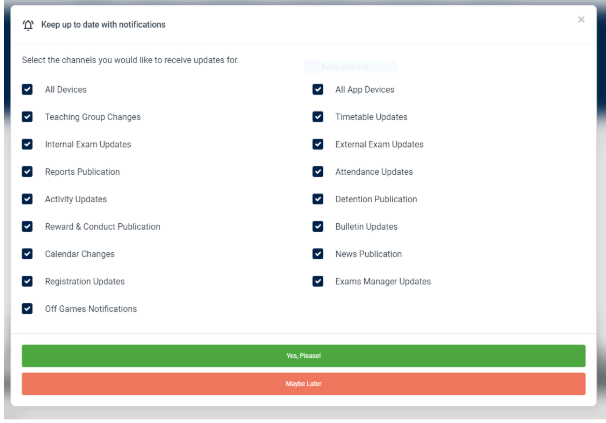Click the green Yes, Please! button
The height and width of the screenshot is (423, 606).
303,356
